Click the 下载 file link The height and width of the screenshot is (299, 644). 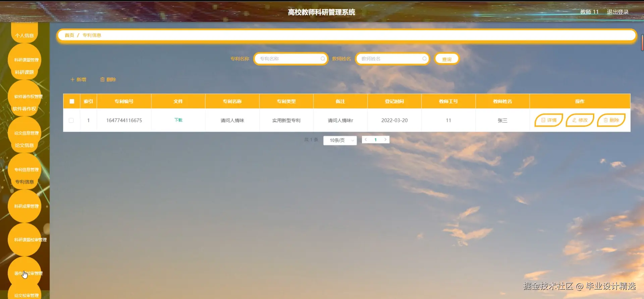(178, 120)
